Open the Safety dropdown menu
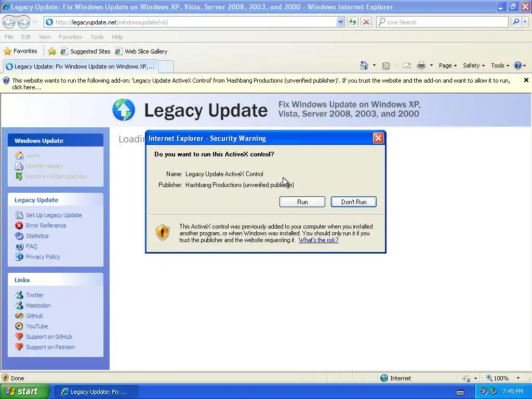Image resolution: width=532 pixels, height=399 pixels. pos(474,65)
